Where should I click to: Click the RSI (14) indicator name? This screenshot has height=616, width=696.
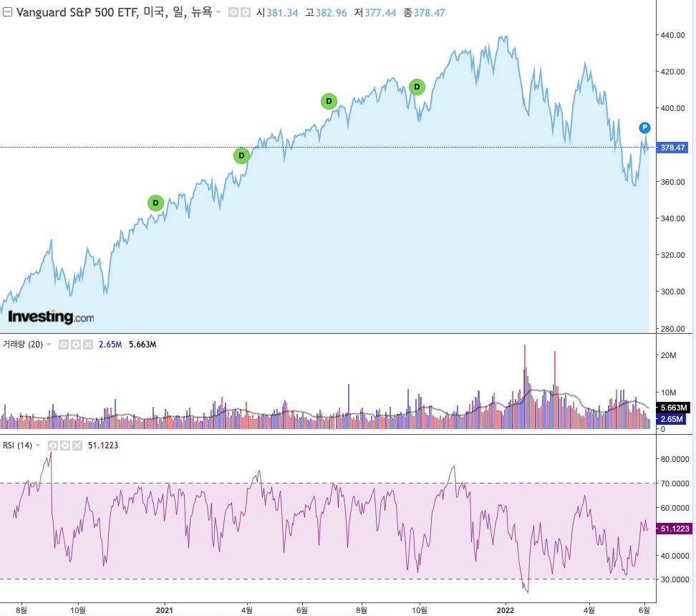pos(17,446)
